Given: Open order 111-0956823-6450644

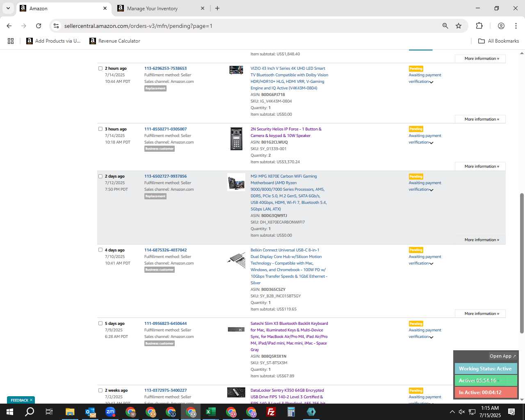Looking at the screenshot, I should pyautogui.click(x=165, y=323).
